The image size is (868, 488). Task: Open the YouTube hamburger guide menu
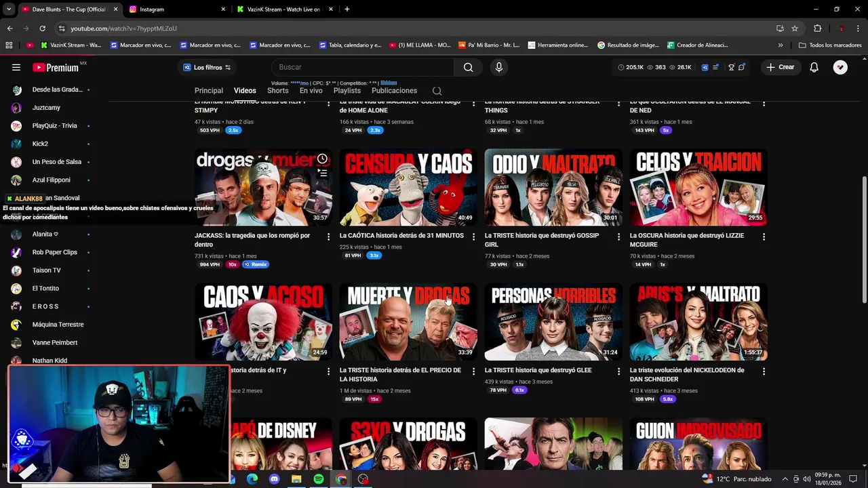point(16,67)
